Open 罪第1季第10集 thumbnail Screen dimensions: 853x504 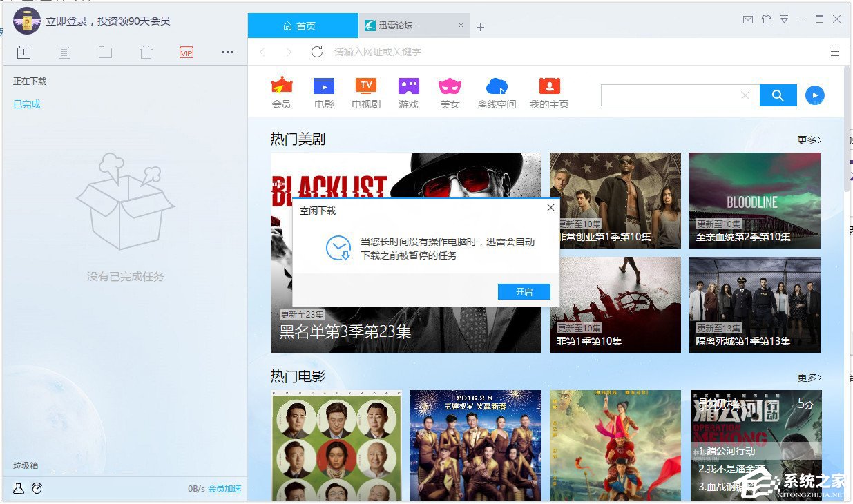tap(615, 304)
